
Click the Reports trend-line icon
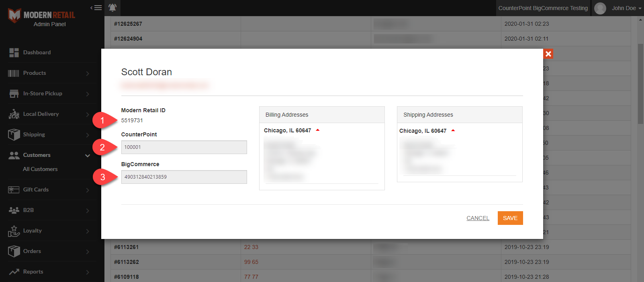pos(14,272)
